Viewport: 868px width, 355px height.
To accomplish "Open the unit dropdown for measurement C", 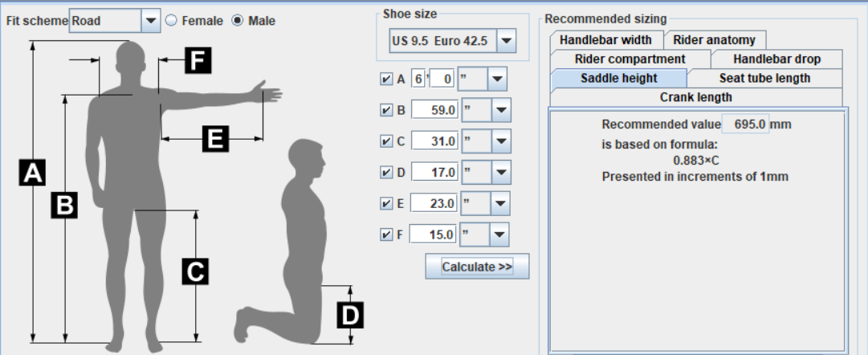I will 501,141.
